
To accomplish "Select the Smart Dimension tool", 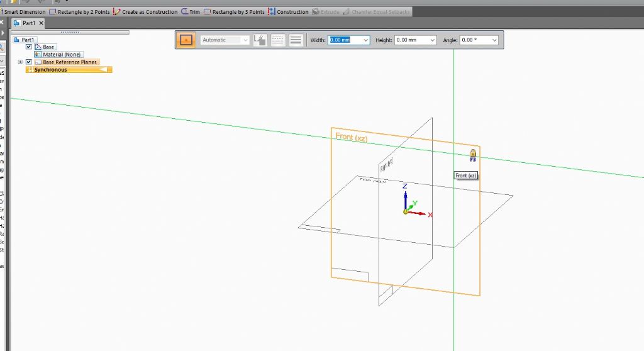I will (23, 12).
